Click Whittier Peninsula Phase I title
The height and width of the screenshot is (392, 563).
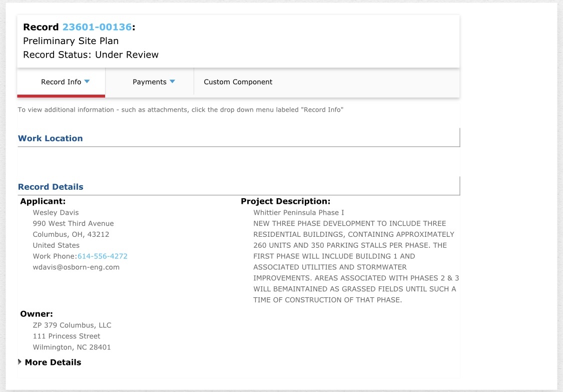pyautogui.click(x=299, y=213)
